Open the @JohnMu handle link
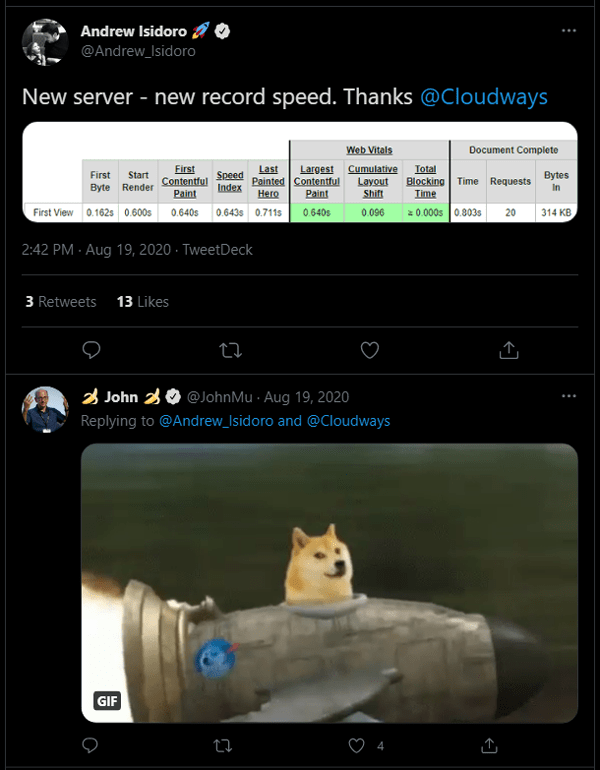 tap(221, 397)
